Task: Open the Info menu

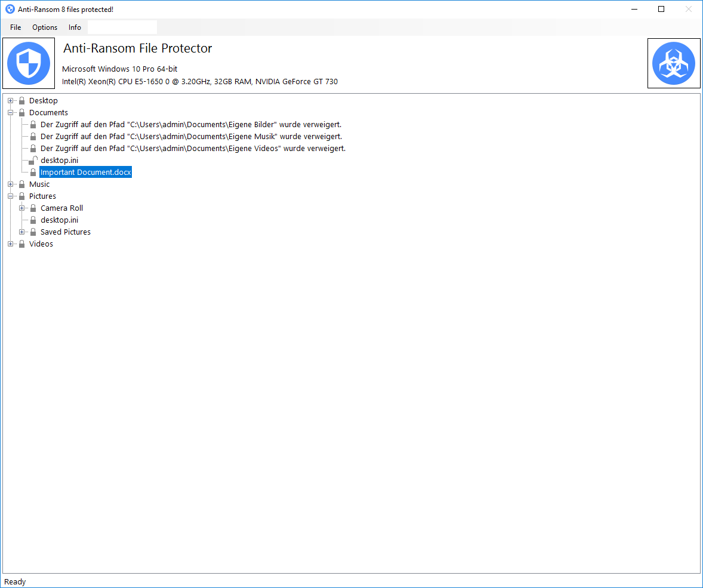Action: click(75, 27)
